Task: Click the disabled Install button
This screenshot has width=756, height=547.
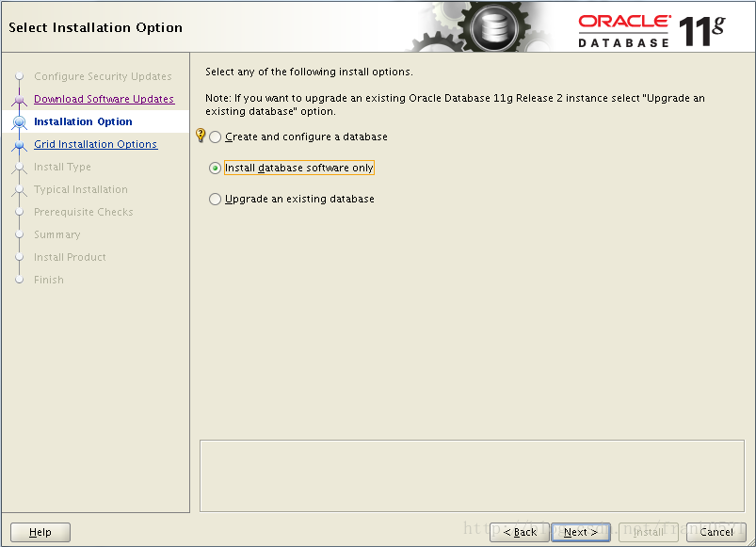Action: [648, 532]
